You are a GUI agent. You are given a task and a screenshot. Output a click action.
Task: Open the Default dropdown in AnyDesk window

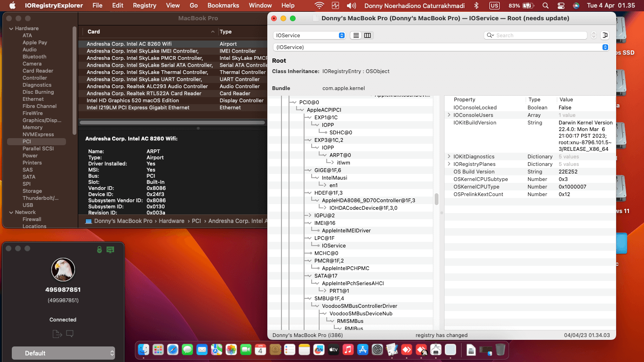(x=63, y=353)
